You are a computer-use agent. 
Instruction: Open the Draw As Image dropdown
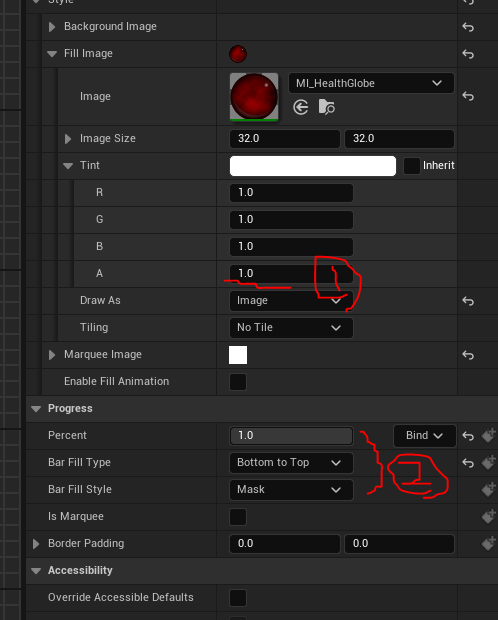[291, 301]
